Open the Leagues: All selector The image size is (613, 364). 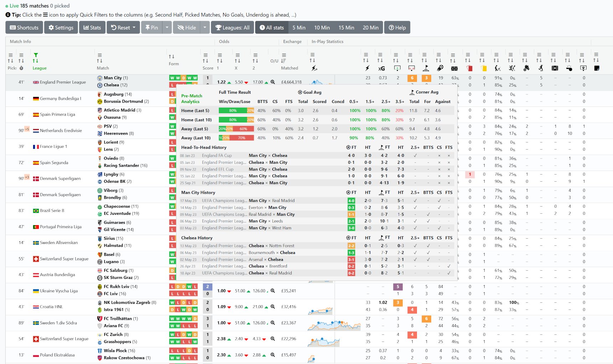point(232,27)
